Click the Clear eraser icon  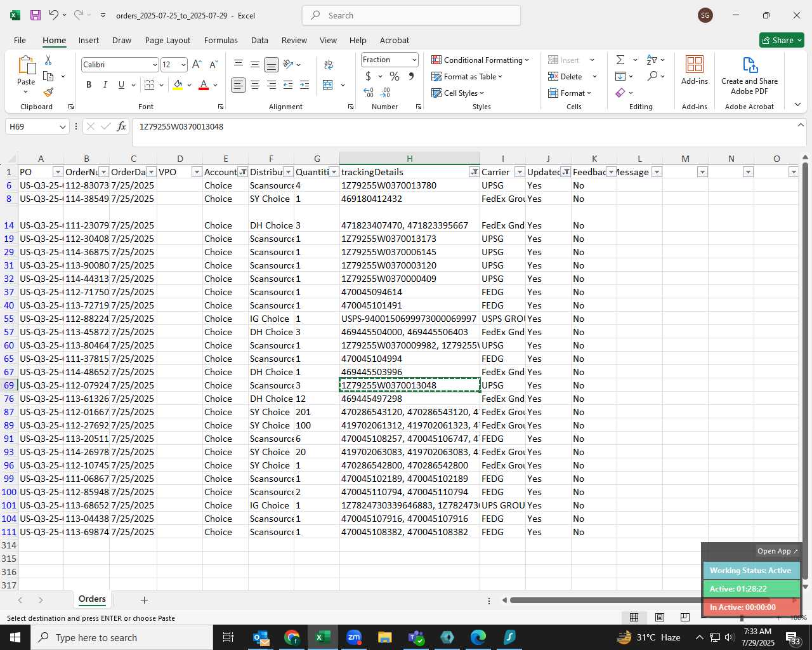[620, 93]
